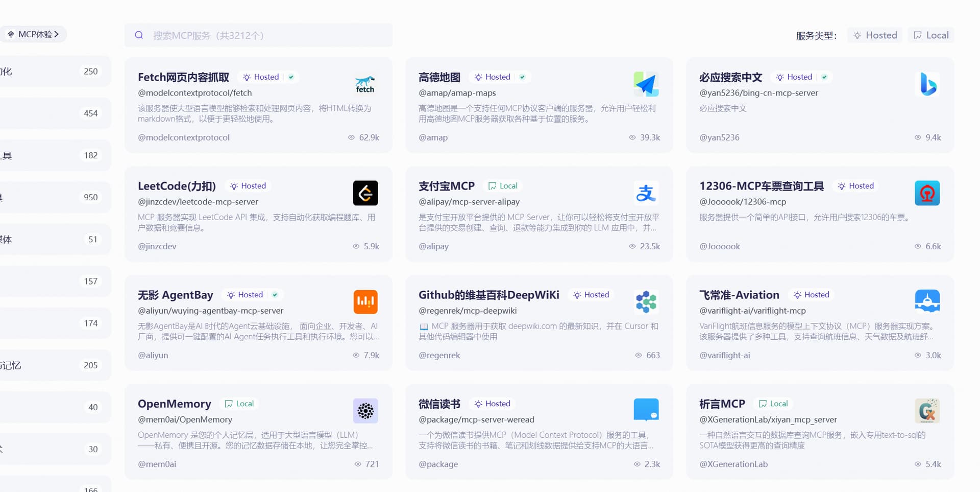The image size is (980, 492).
Task: Click the 飞常准-Aviation blue airplane logo
Action: point(927,302)
